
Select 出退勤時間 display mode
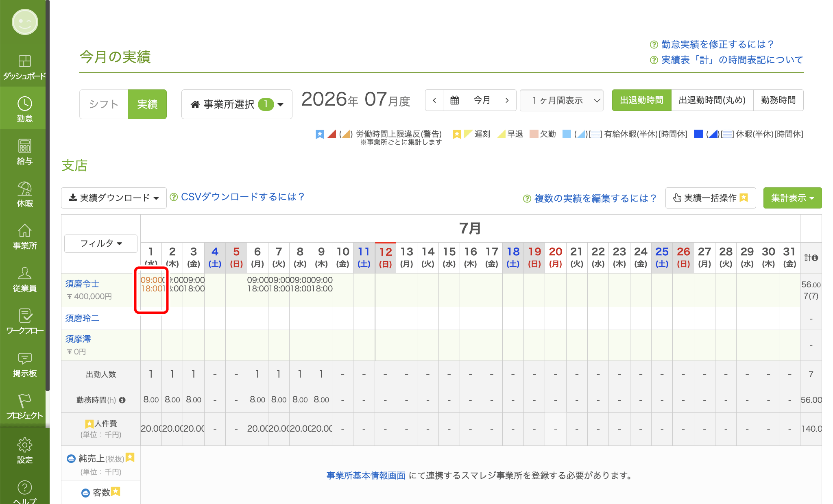point(641,100)
